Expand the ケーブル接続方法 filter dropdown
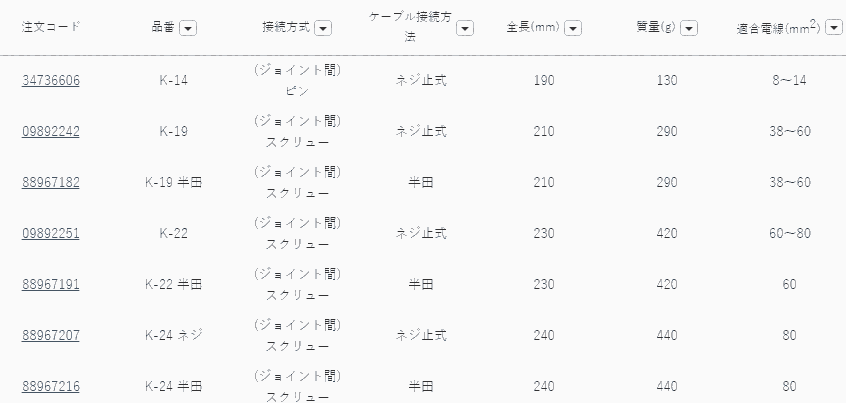This screenshot has width=846, height=403. [464, 28]
